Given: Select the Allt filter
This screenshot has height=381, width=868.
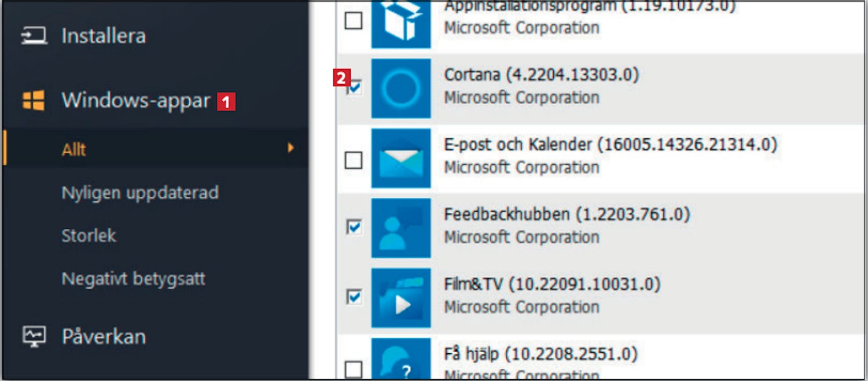Looking at the screenshot, I should click(x=73, y=150).
